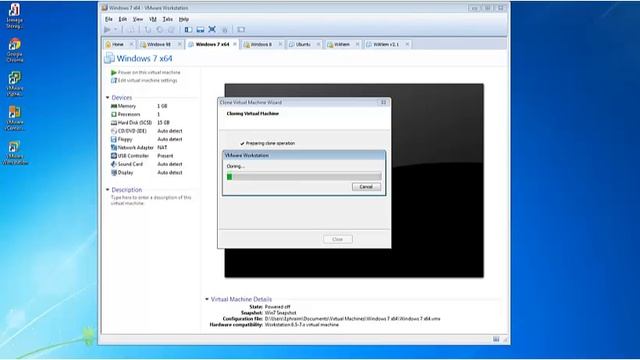
Task: Open the File menu
Action: tap(109, 19)
